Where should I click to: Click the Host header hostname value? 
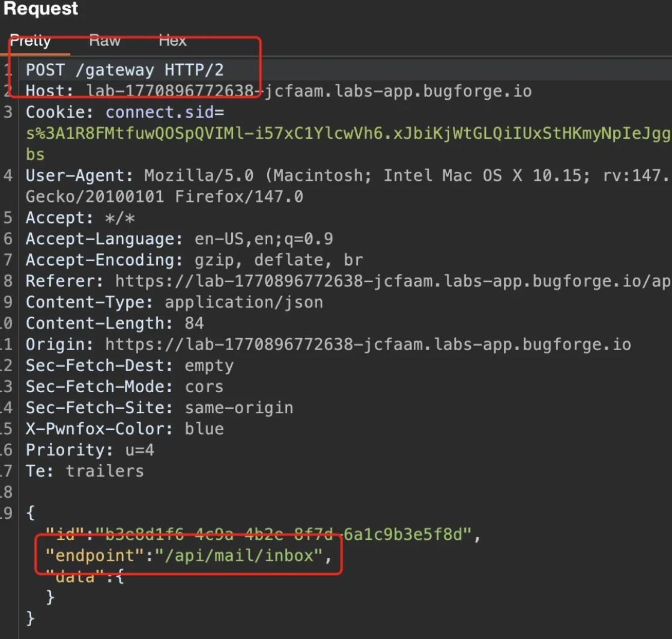coord(309,92)
